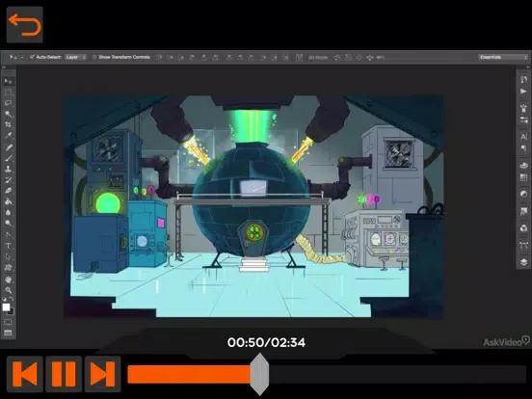
Task: Select the Clone Stamp tool
Action: pos(8,169)
